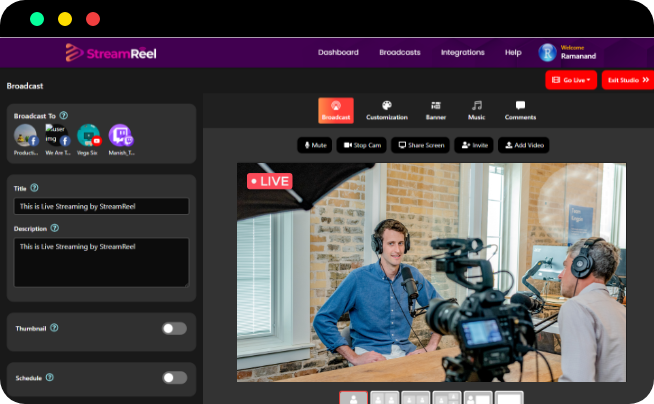Click the help icon beside Title
The width and height of the screenshot is (654, 404).
pyautogui.click(x=34, y=188)
